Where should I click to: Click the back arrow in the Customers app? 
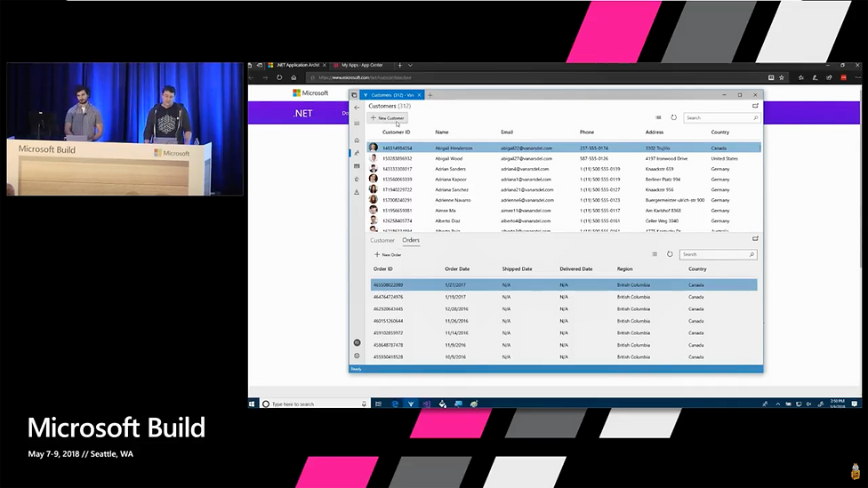(x=357, y=108)
